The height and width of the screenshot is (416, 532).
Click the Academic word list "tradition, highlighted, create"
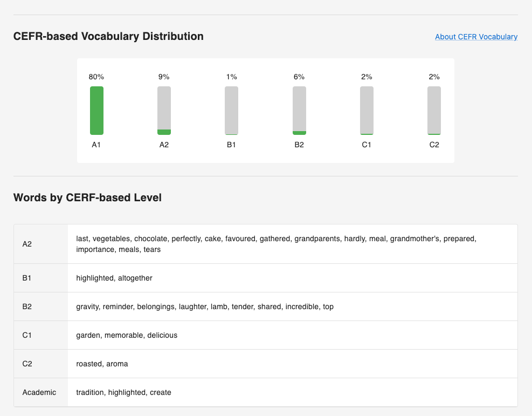[x=123, y=392]
